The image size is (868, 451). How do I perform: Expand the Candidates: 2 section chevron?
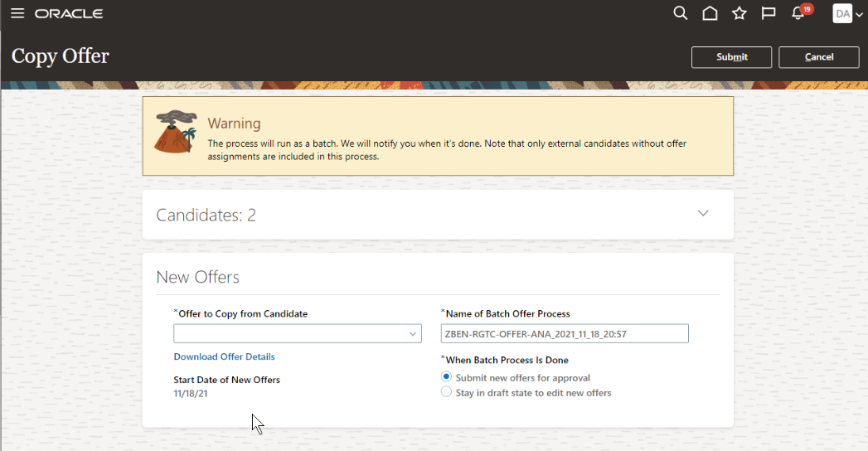tap(703, 214)
